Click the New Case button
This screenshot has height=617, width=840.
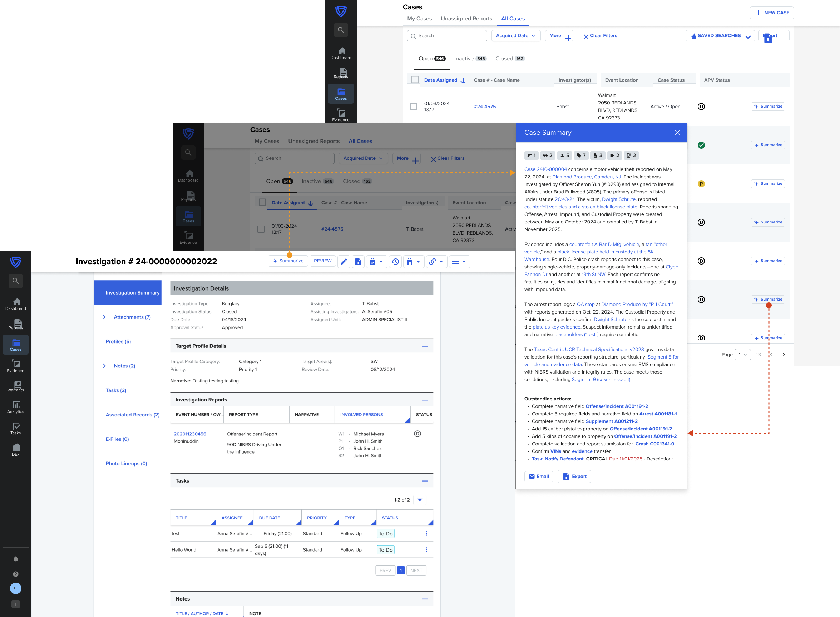(772, 13)
